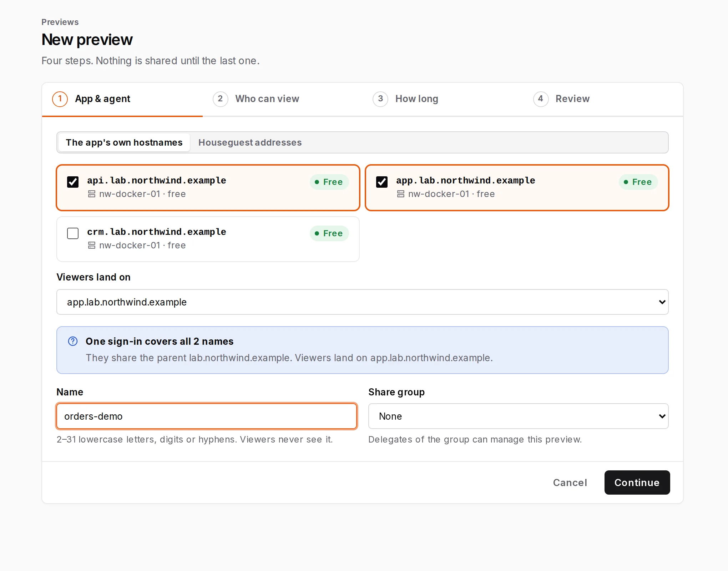Click 'nw-docker-01 · free' under crm.lab hostname

[142, 245]
